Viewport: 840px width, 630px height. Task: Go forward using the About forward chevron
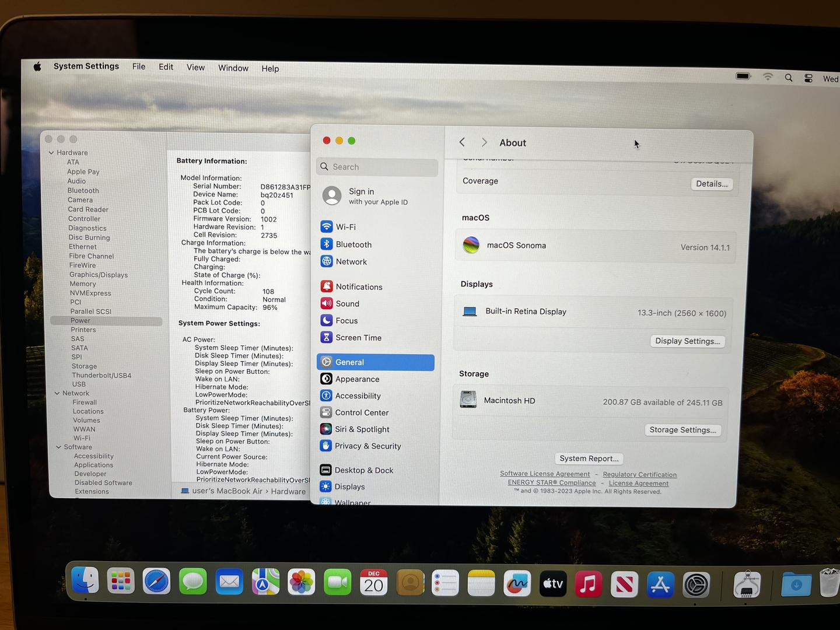484,142
